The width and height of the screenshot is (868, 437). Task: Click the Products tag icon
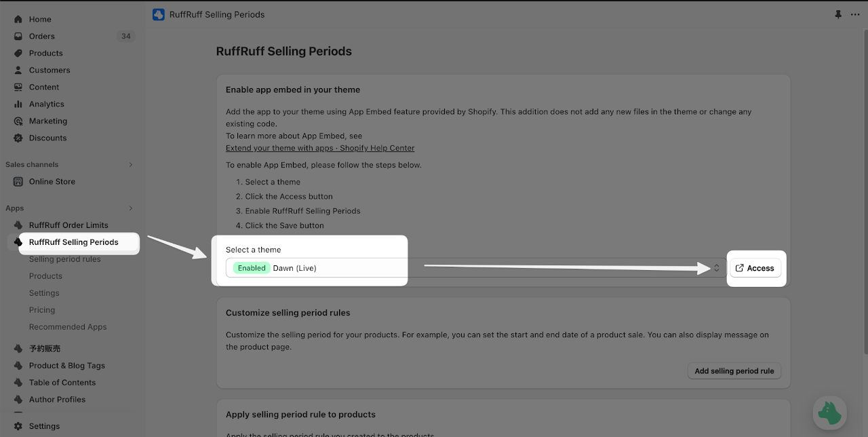pos(18,54)
